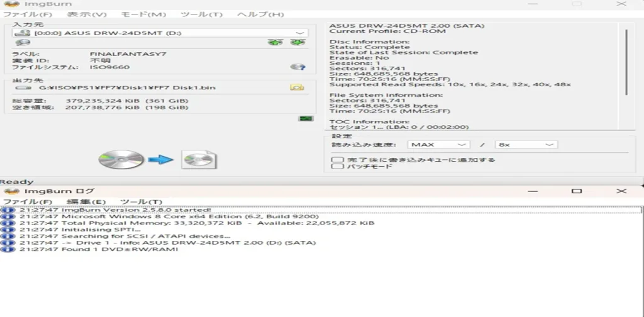Enable バッチモード checkbox
The height and width of the screenshot is (317, 644).
pos(338,166)
